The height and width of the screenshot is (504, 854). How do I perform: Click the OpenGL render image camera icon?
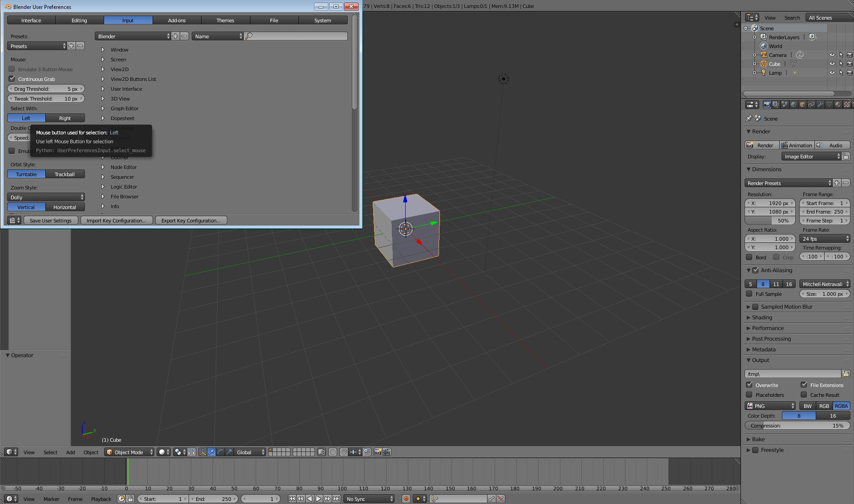(x=378, y=452)
